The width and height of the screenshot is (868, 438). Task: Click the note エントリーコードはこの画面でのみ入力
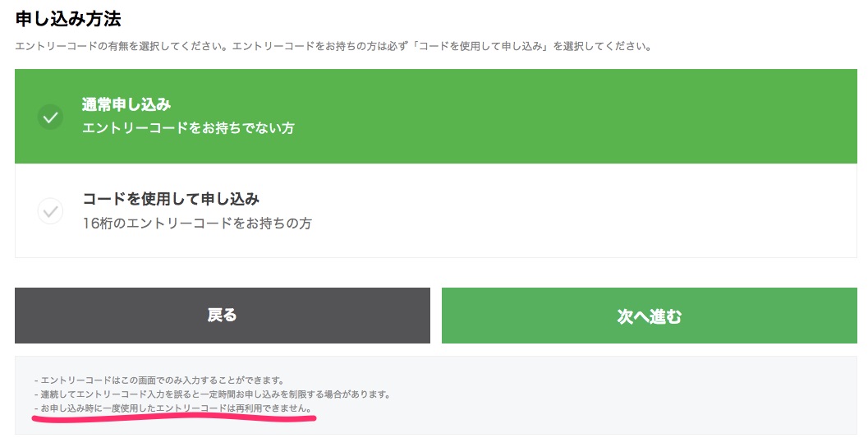[158, 380]
